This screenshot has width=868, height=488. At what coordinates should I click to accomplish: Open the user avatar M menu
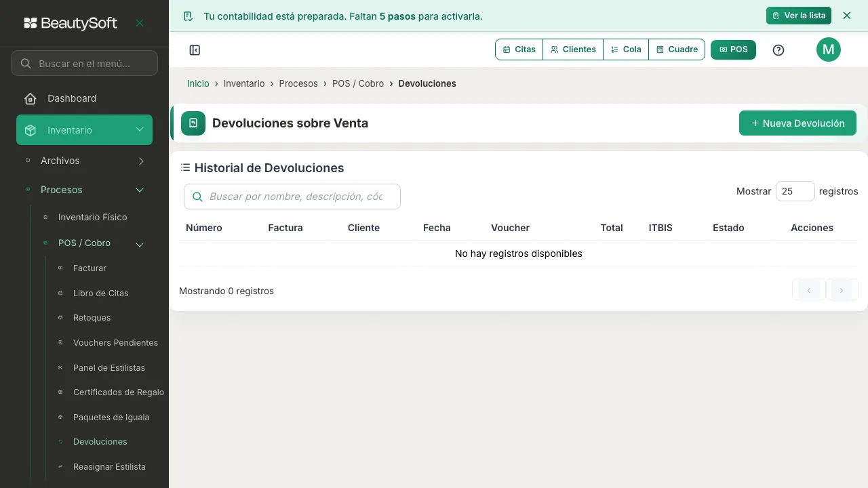coord(829,49)
